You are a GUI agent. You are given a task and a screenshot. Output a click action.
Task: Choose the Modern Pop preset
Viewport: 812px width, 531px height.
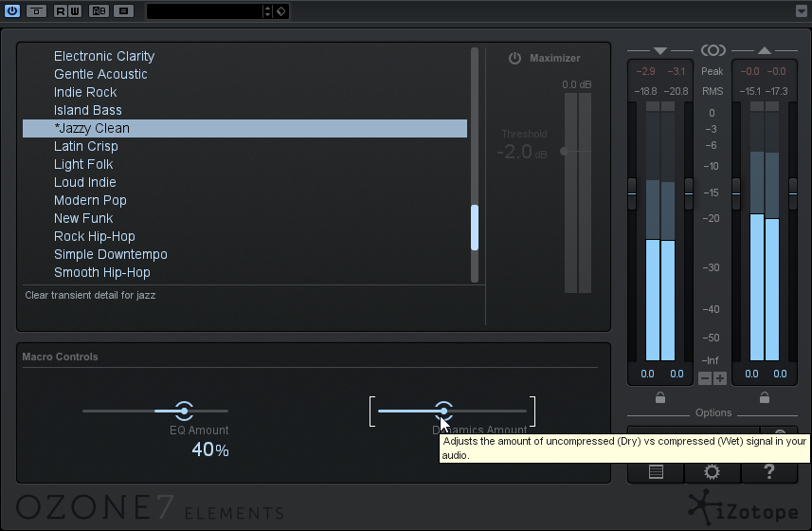click(x=90, y=200)
